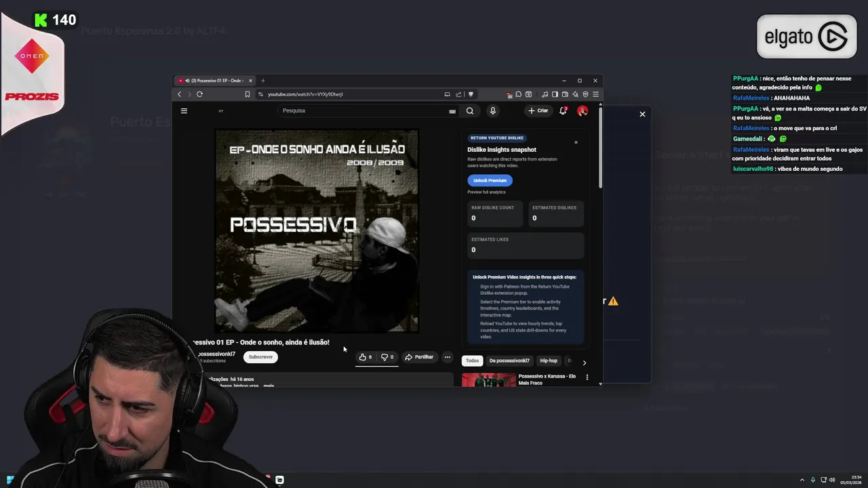Open the possessivonkl7 channel name

pos(216,354)
